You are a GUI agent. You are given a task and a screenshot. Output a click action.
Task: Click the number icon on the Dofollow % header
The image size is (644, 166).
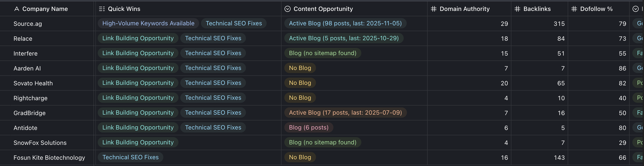coord(574,9)
